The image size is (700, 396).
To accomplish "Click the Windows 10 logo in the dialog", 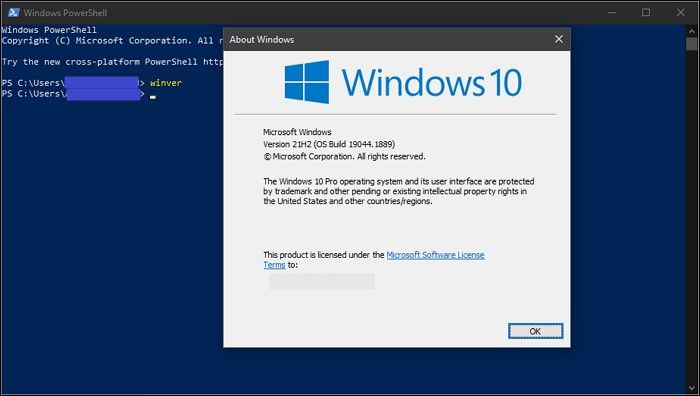I will [x=403, y=82].
